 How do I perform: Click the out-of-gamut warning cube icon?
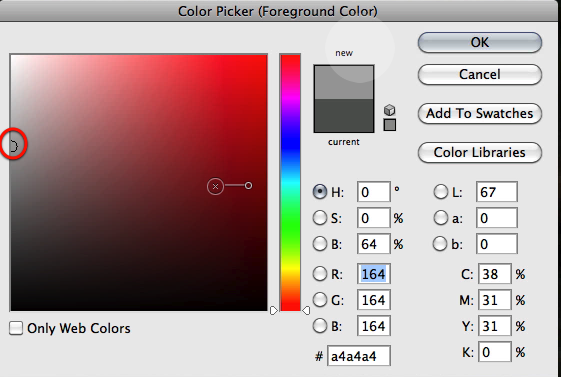coord(390,110)
